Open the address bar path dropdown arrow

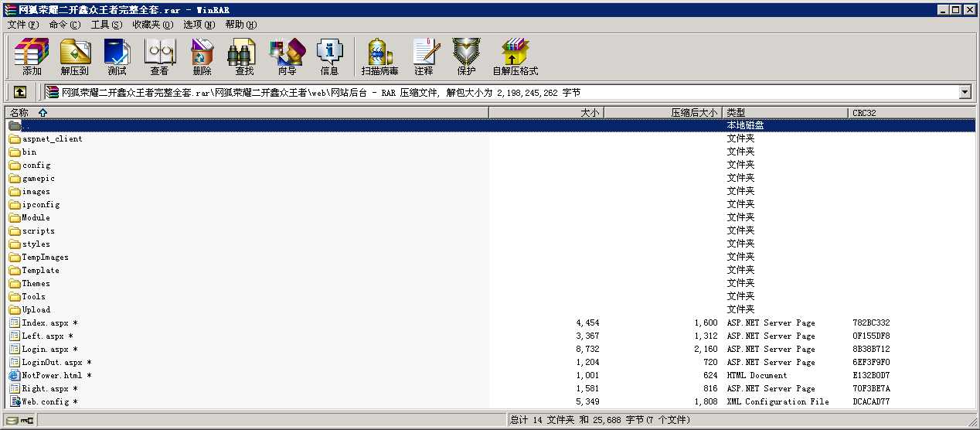tap(965, 93)
